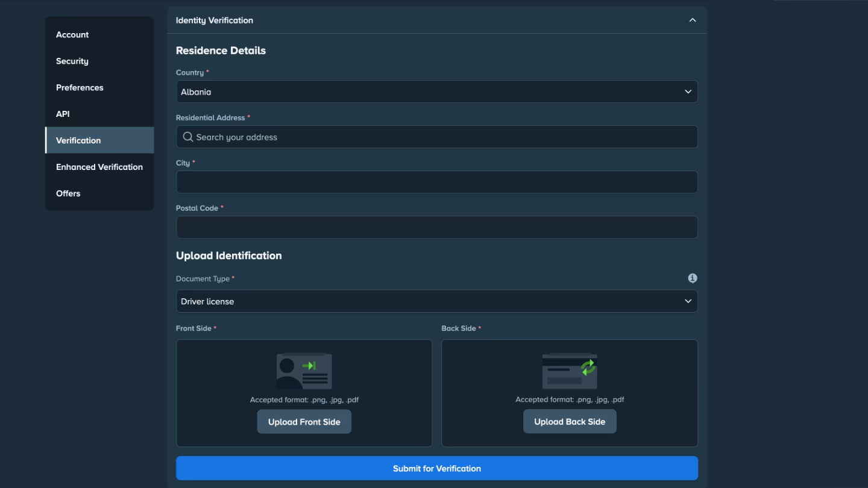Click the Upload Identification heading

click(x=229, y=255)
